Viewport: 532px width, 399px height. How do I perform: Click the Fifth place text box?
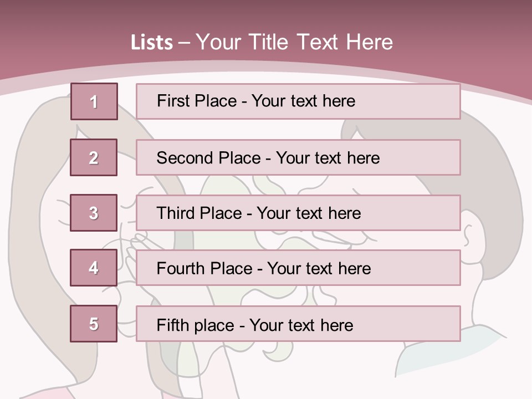pos(298,324)
